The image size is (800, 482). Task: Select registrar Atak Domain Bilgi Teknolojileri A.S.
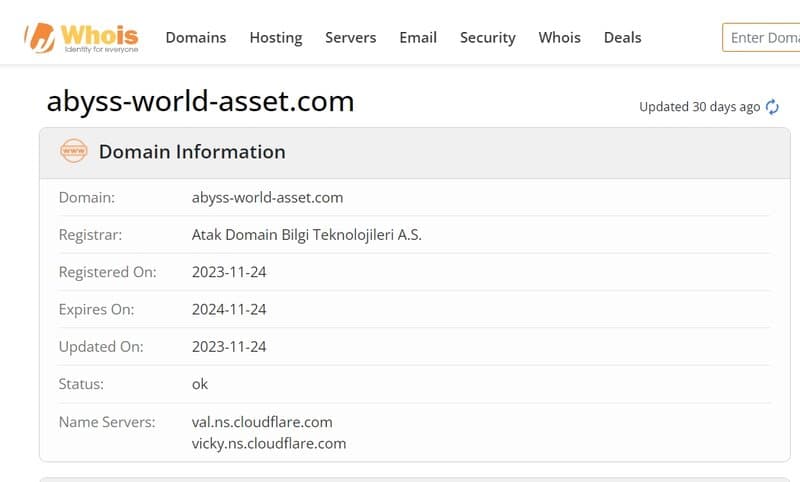(x=307, y=235)
